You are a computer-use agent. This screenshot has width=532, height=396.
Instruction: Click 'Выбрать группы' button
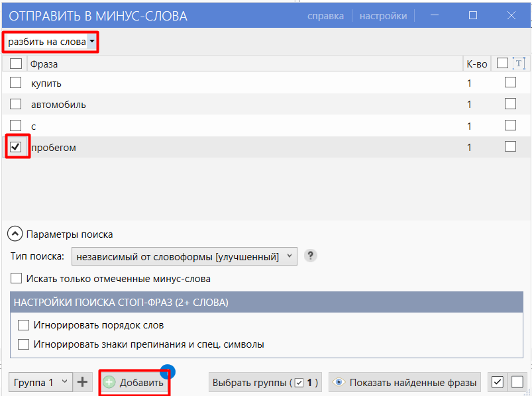pyautogui.click(x=265, y=383)
